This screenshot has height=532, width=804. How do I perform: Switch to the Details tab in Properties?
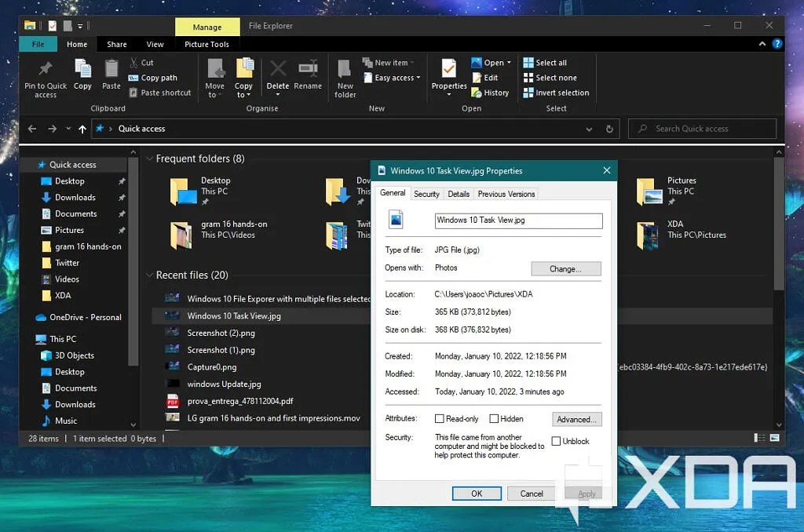pyautogui.click(x=459, y=193)
